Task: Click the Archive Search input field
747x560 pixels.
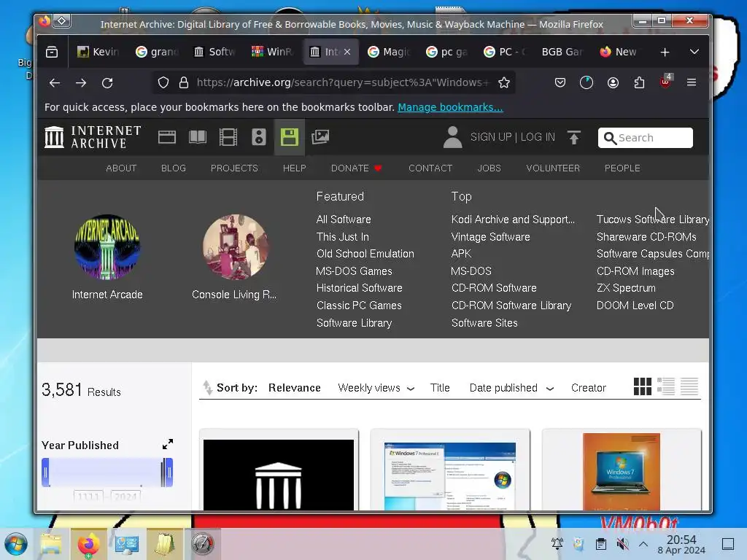Action: (x=645, y=138)
